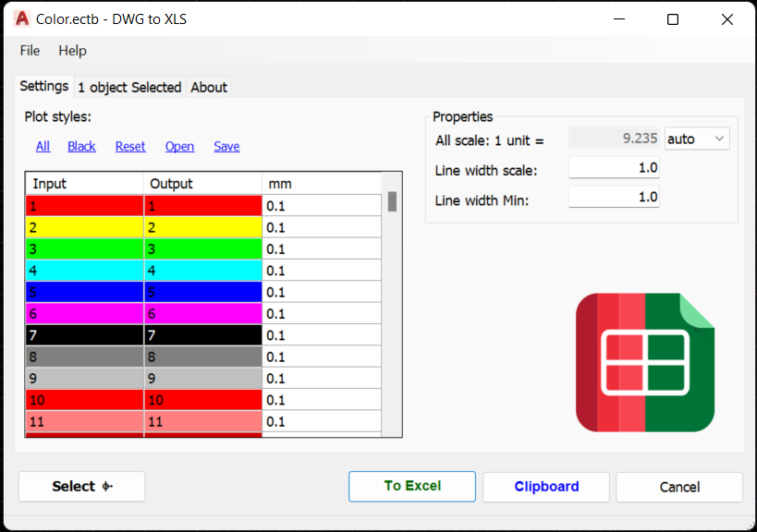Click the AutoCAD app icon in title bar

click(x=22, y=18)
